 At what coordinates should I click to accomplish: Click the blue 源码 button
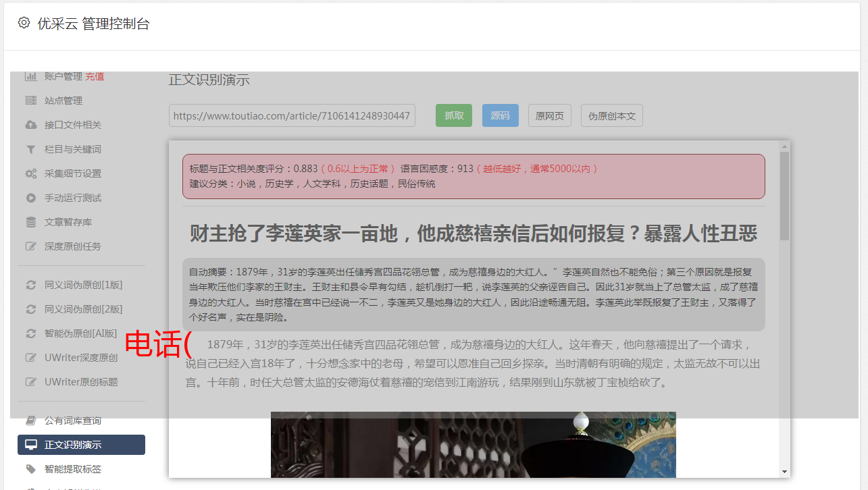(501, 115)
